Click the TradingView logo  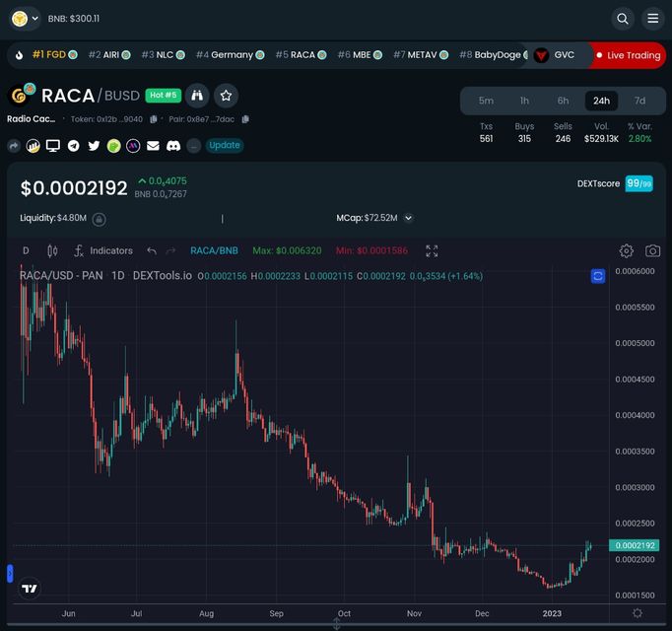click(30, 589)
